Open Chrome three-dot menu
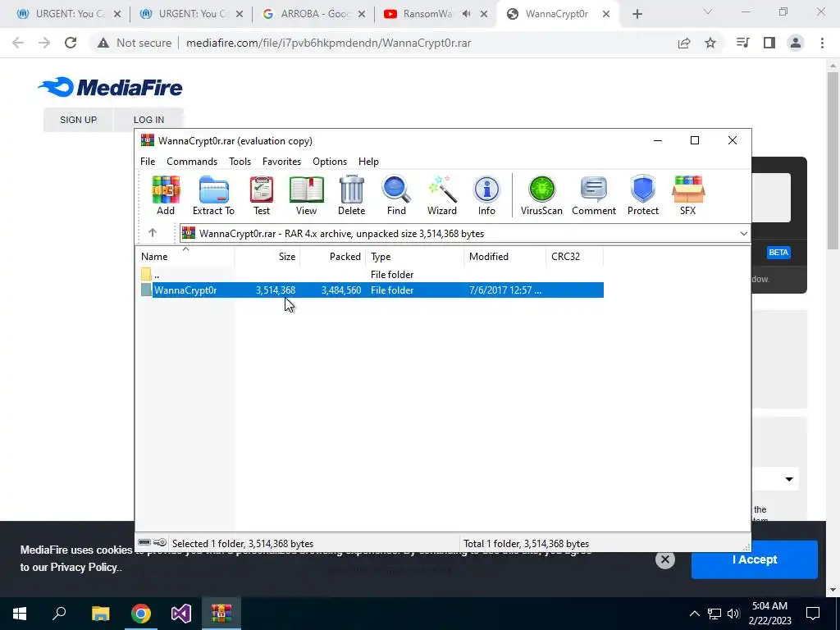The height and width of the screenshot is (630, 840). [822, 43]
